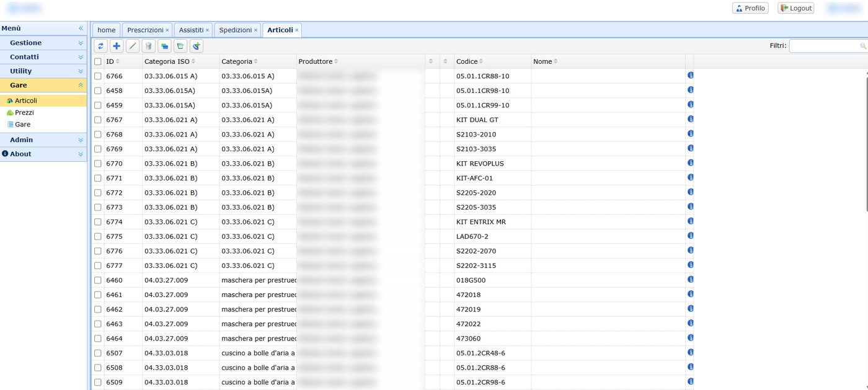The width and height of the screenshot is (868, 390).
Task: Select the checkbox for row ID 6507
Action: coord(98,353)
